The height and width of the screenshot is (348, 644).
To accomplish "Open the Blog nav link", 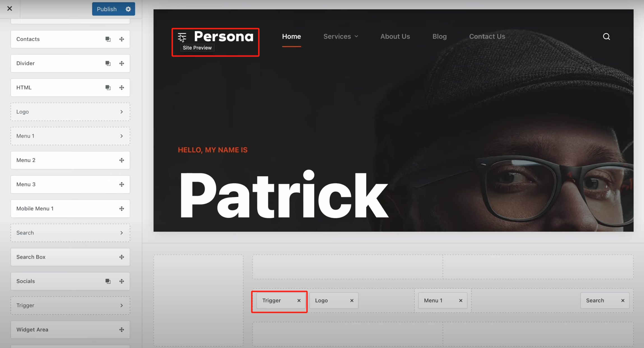I will [439, 36].
